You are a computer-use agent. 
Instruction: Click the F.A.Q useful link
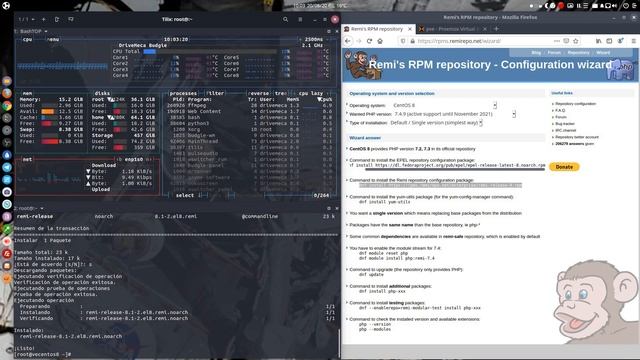[x=560, y=110]
